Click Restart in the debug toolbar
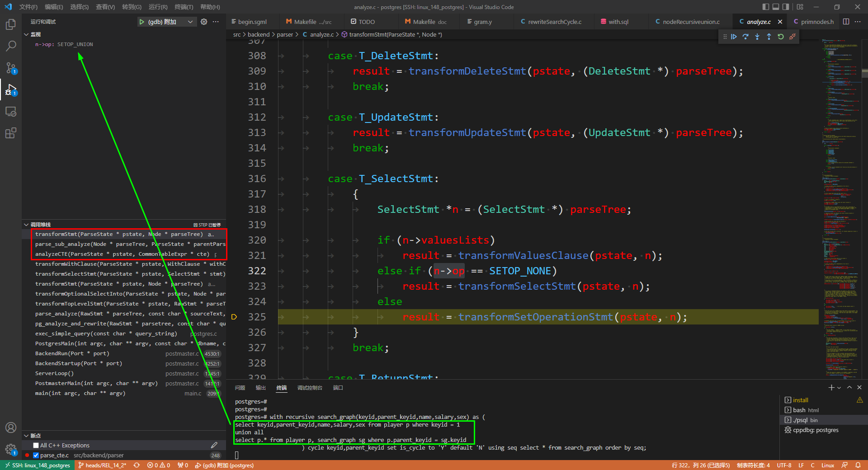Image resolution: width=868 pixels, height=470 pixels. pyautogui.click(x=781, y=37)
